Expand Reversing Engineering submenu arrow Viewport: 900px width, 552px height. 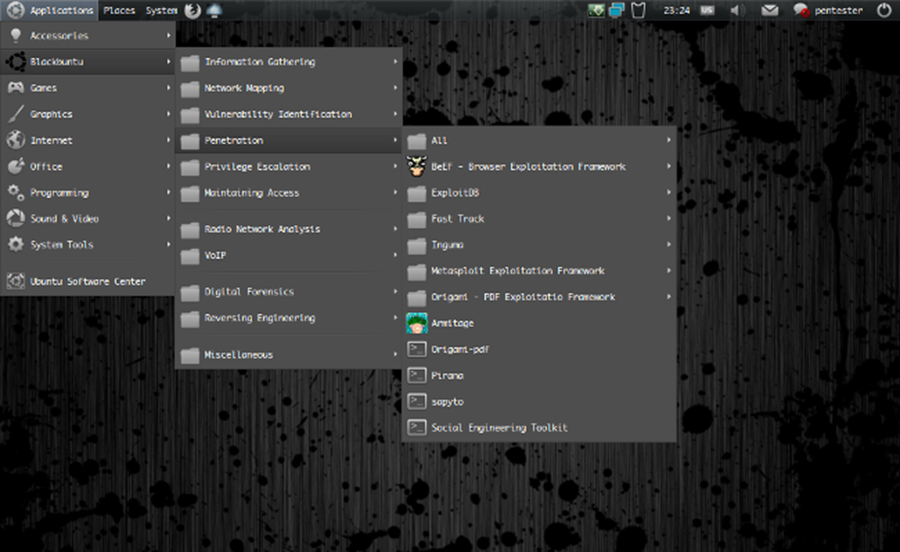(x=395, y=317)
